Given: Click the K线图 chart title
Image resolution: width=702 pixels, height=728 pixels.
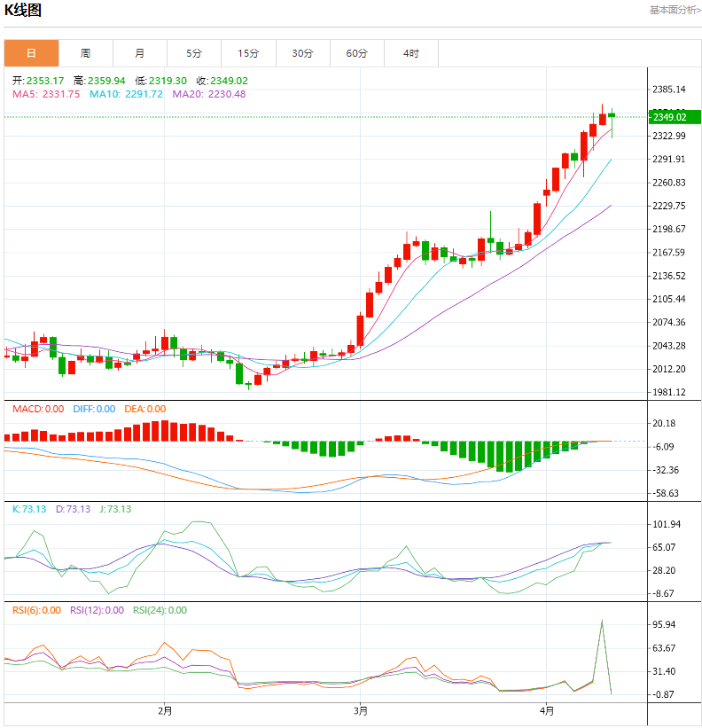Looking at the screenshot, I should tap(23, 11).
